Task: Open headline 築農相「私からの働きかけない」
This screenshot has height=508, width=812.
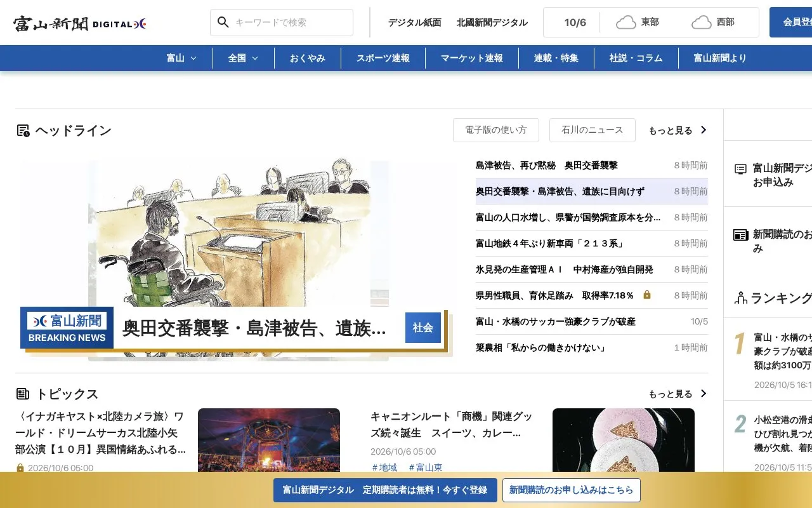Action: [x=541, y=347]
